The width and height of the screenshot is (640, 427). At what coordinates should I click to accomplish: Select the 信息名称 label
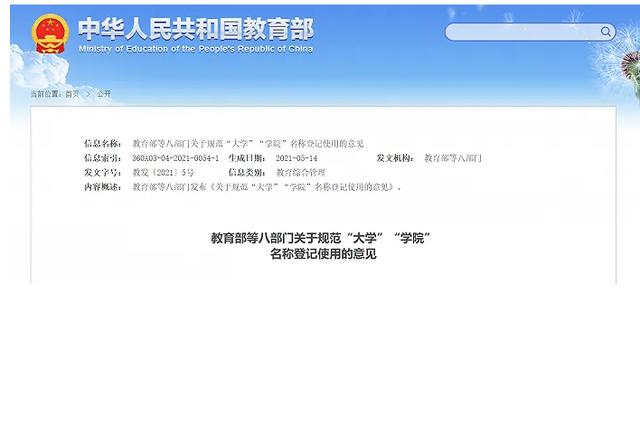[x=103, y=143]
